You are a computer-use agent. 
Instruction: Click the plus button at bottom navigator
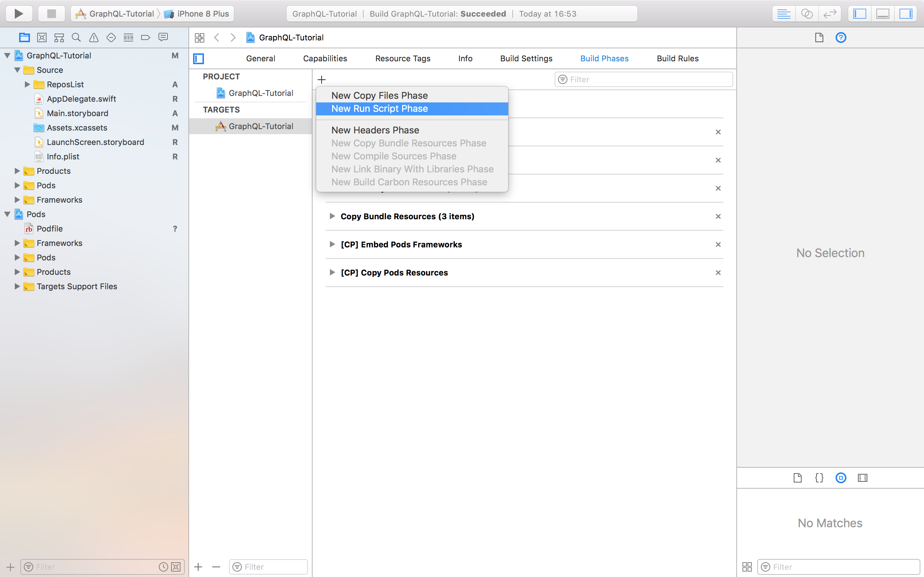tap(10, 567)
